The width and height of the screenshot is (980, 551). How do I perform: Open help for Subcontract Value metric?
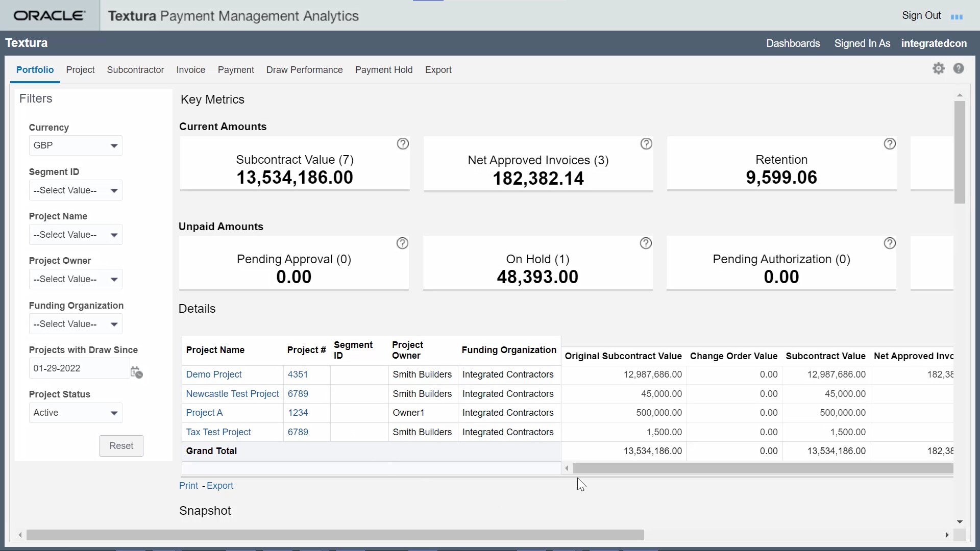coord(403,144)
